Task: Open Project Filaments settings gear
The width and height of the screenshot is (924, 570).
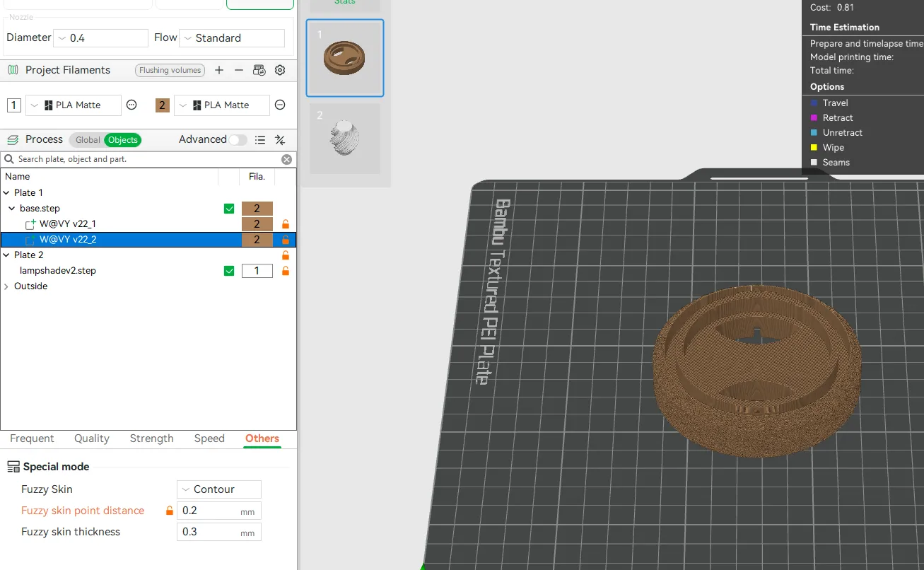Action: click(280, 70)
